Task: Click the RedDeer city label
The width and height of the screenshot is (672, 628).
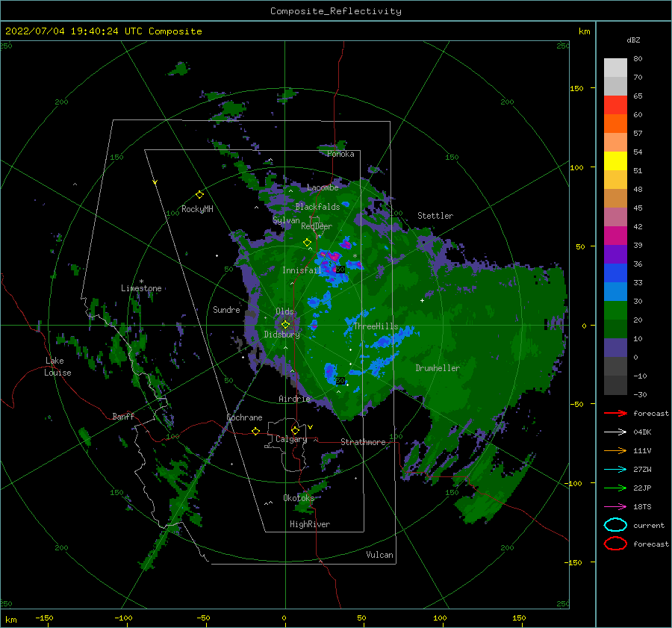Action: click(x=317, y=226)
